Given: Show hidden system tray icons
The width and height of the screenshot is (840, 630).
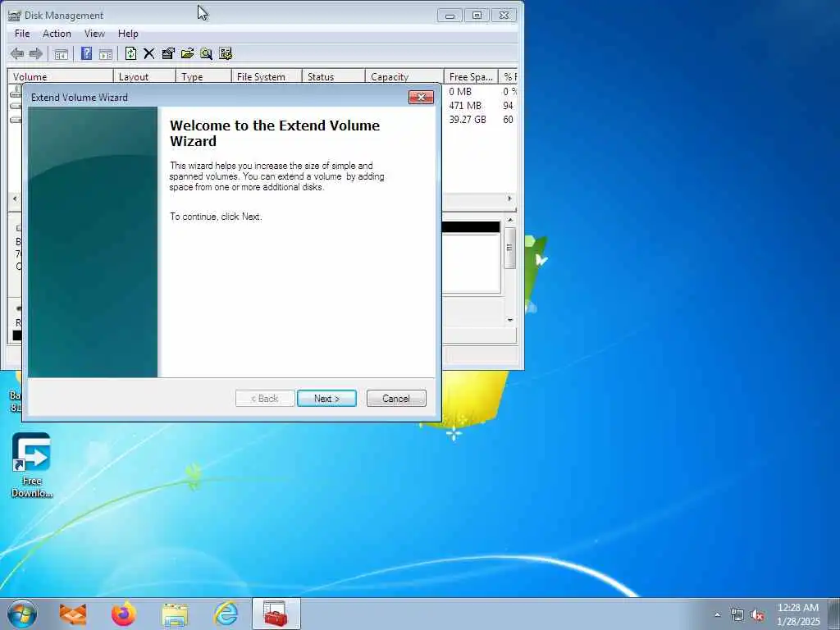Looking at the screenshot, I should click(x=717, y=614).
